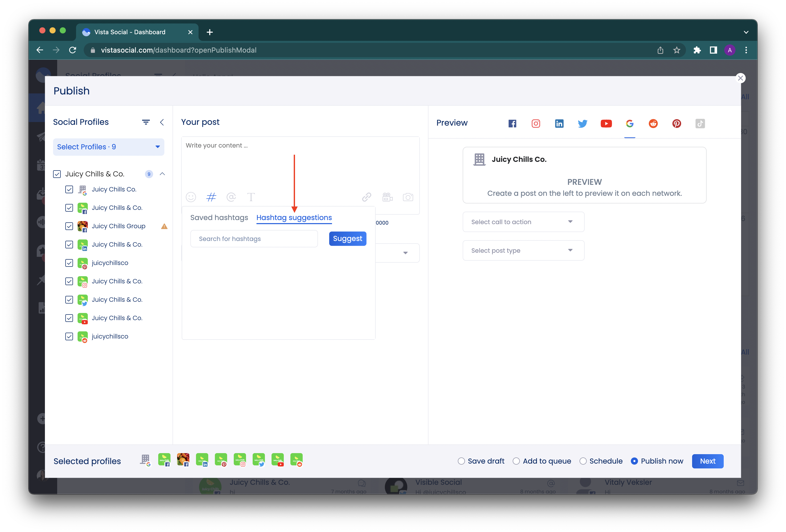
Task: Click the text formatting T icon
Action: (251, 197)
